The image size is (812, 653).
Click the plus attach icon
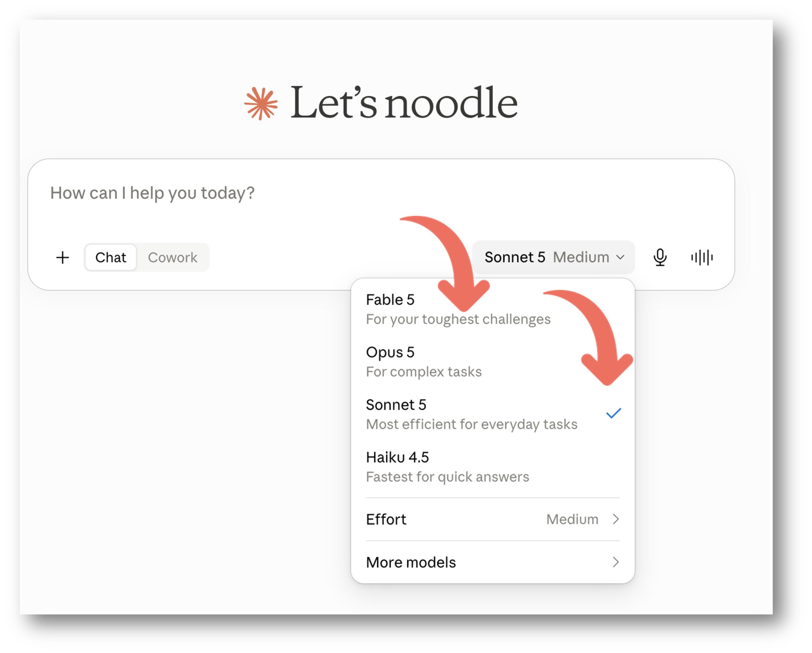pyautogui.click(x=62, y=258)
